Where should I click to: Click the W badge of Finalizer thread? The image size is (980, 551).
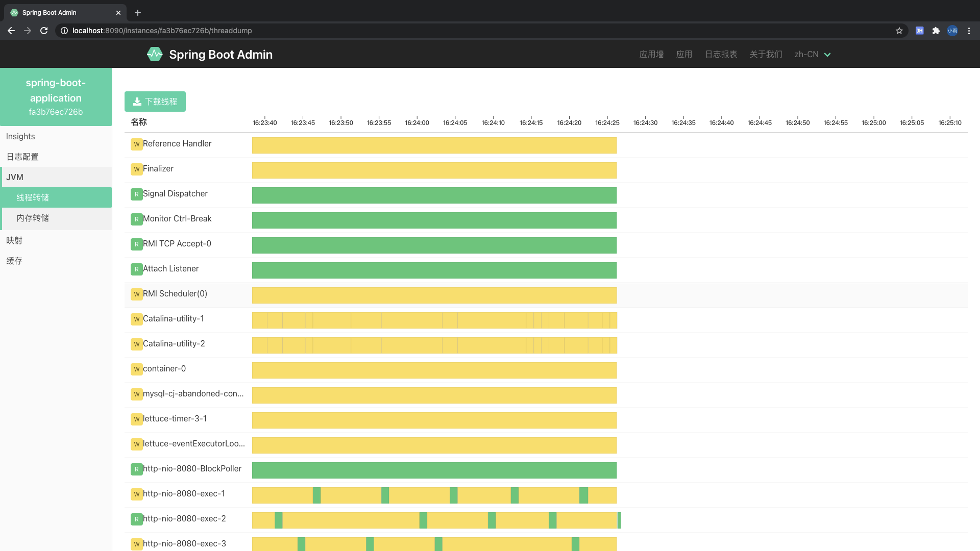[136, 169]
